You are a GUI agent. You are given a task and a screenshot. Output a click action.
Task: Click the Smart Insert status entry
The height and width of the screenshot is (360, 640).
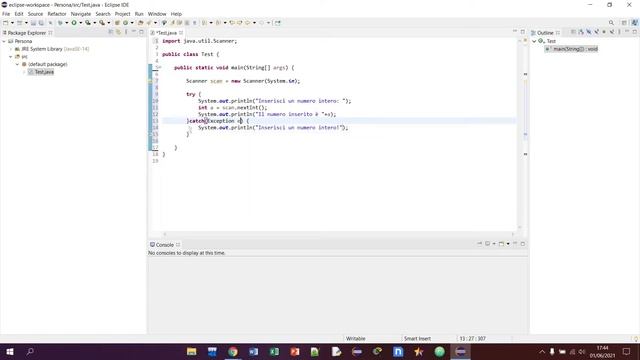tap(417, 338)
